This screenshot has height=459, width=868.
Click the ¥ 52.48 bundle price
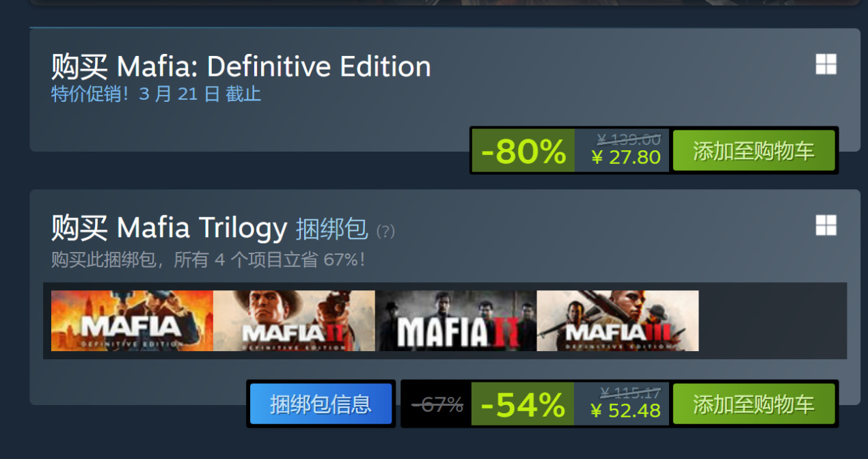coord(626,411)
